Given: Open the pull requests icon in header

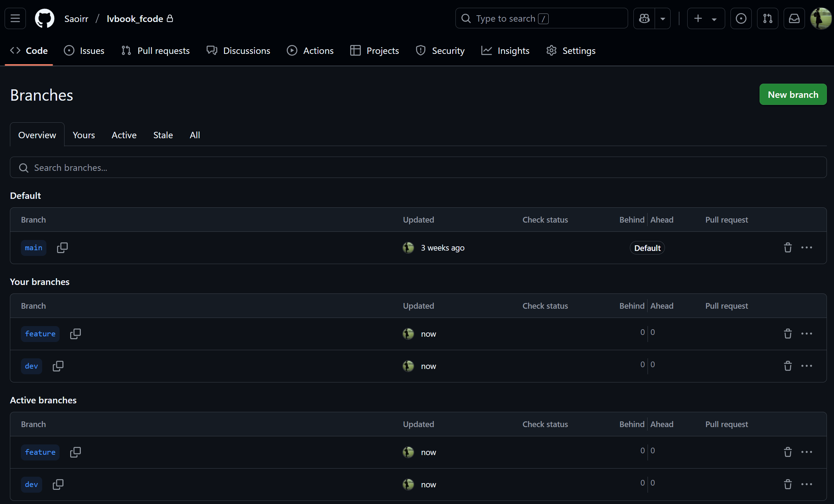Looking at the screenshot, I should click(x=767, y=18).
